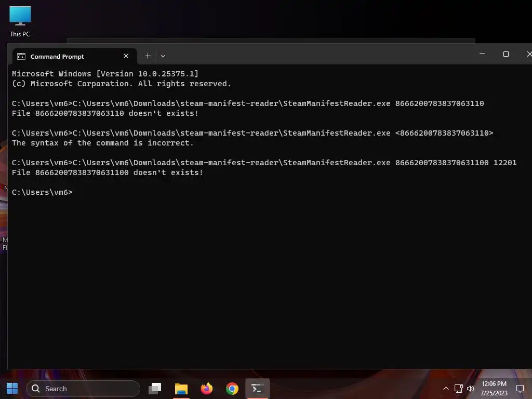Open This PC desktop icon

[x=20, y=22]
